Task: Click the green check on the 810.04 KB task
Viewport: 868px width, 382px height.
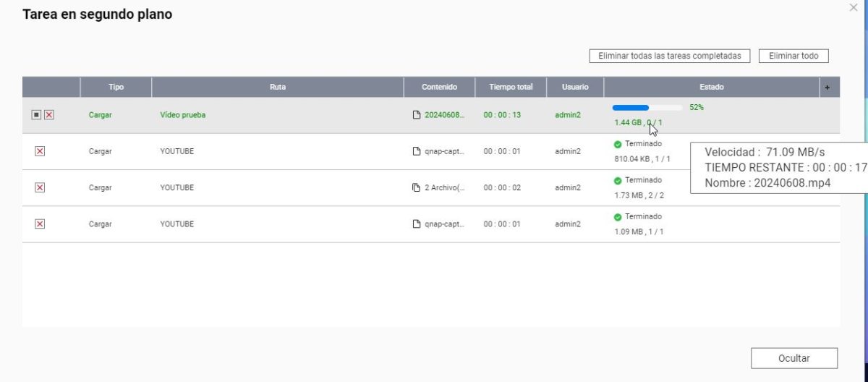Action: [618, 144]
